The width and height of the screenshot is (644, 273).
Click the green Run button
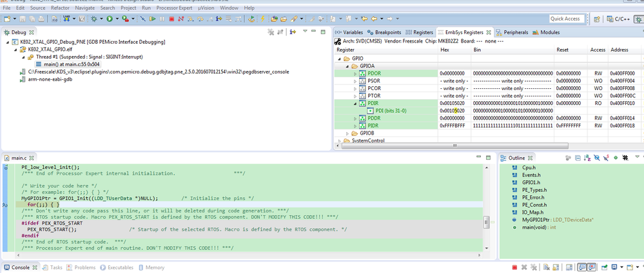109,19
